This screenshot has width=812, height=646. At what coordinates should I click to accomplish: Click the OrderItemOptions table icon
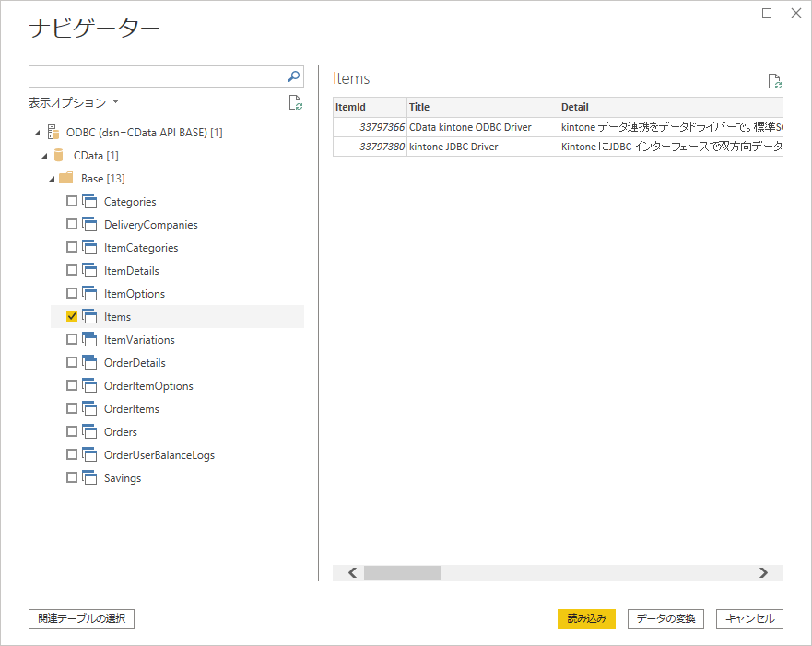(x=89, y=385)
